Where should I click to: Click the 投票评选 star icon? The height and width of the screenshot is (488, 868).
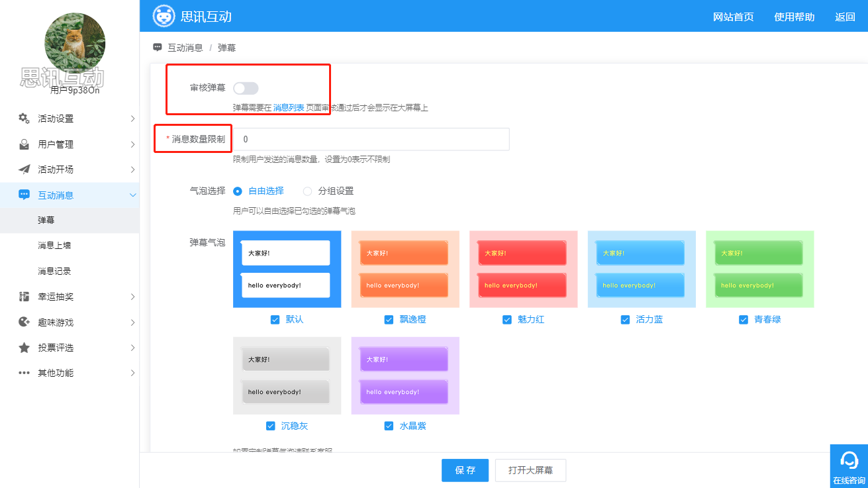point(24,348)
